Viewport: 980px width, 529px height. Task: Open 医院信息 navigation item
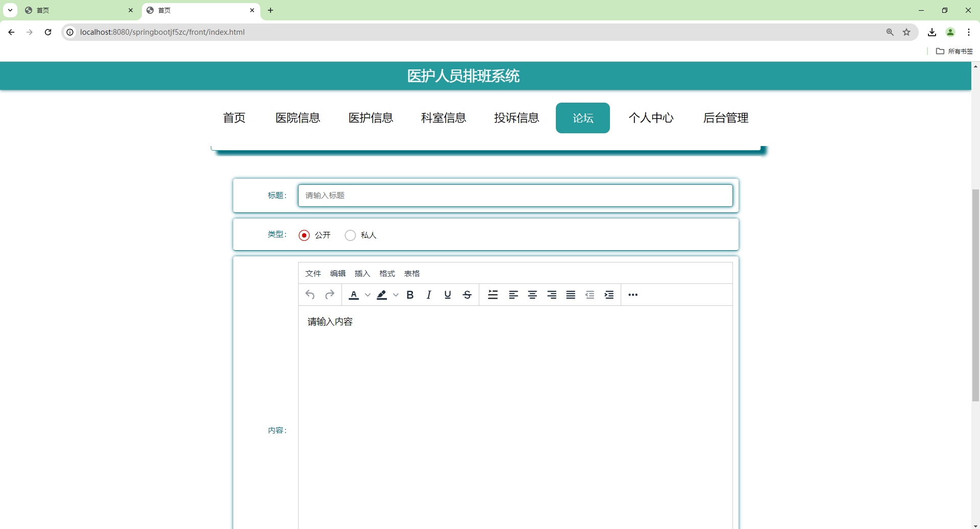click(x=298, y=118)
